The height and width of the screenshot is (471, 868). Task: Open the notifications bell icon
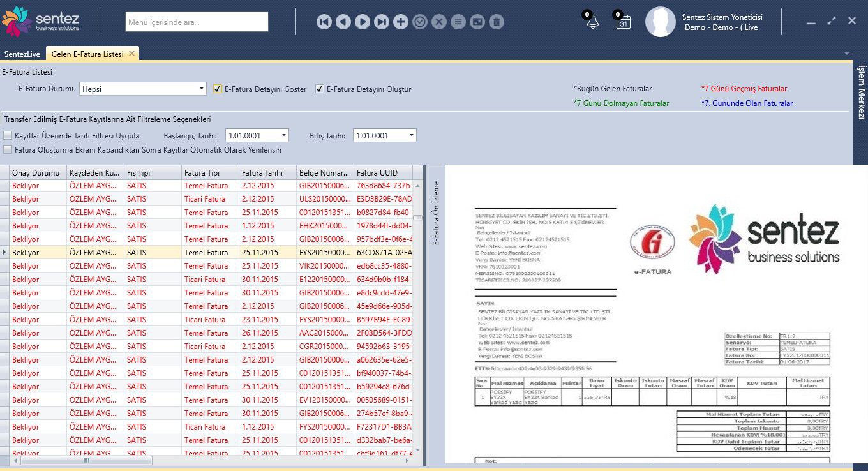click(x=592, y=20)
